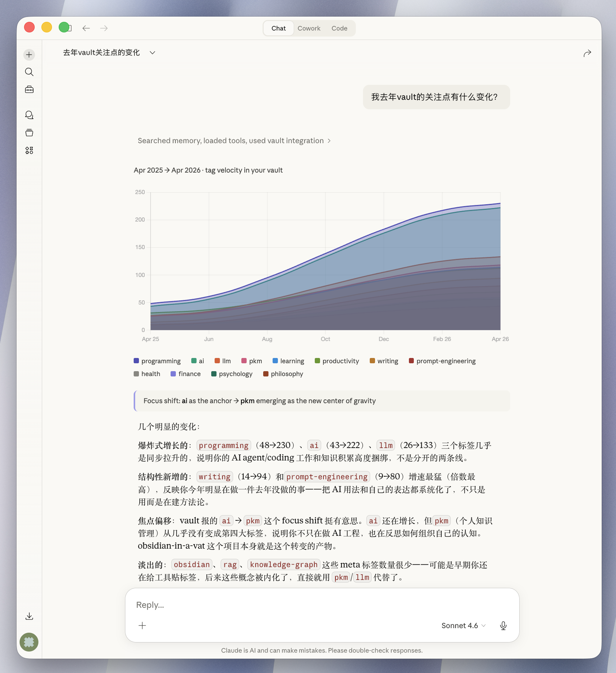Start a new chat with plus icon
The image size is (616, 673).
click(29, 55)
